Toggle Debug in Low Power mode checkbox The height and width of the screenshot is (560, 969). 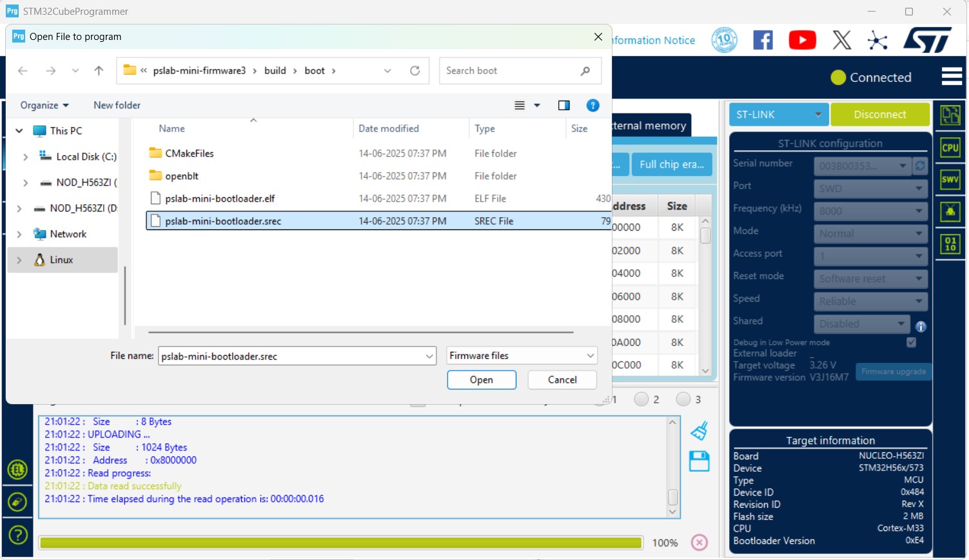(x=911, y=342)
